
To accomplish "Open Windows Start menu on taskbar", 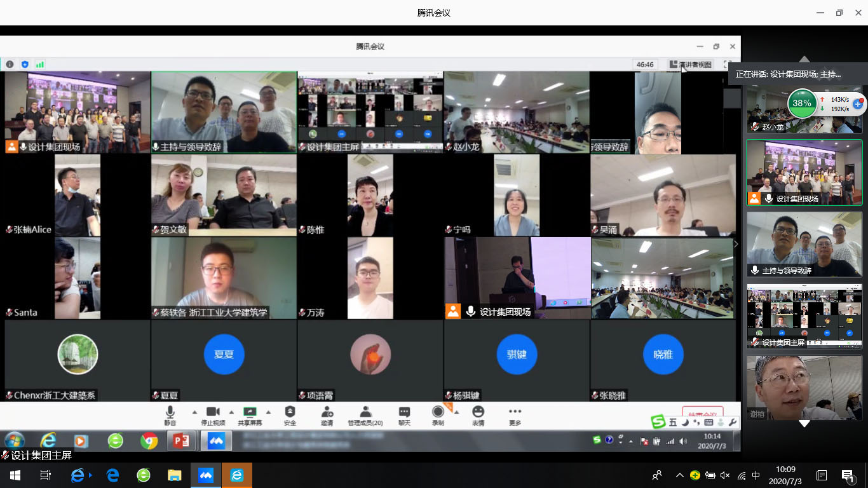I will click(15, 475).
